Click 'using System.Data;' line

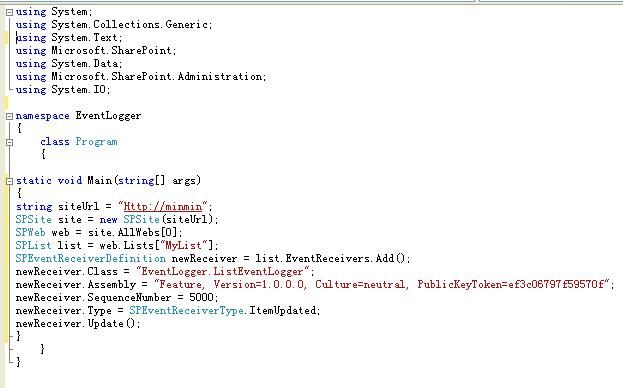[x=69, y=64]
